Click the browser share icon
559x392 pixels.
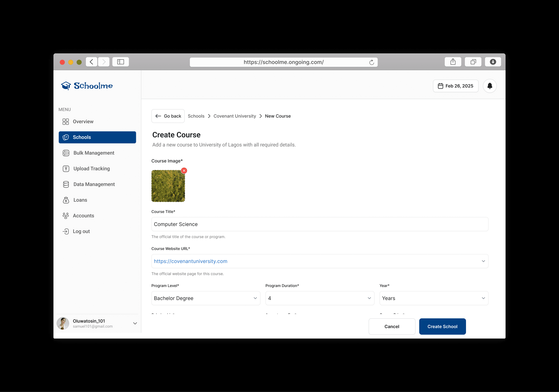(453, 62)
